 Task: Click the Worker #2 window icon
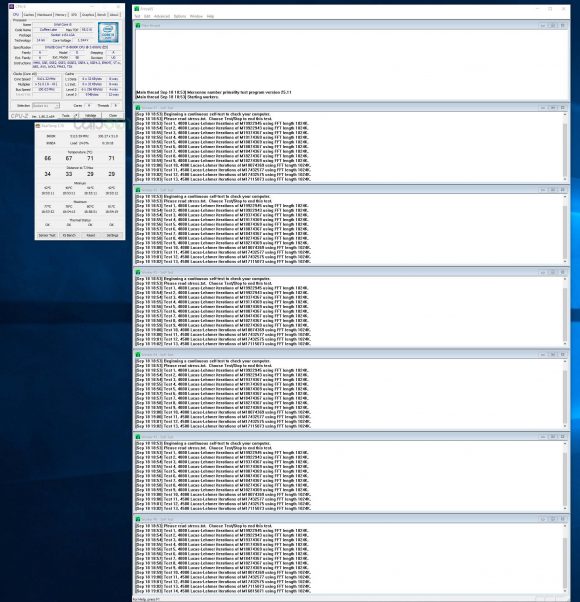(x=138, y=190)
